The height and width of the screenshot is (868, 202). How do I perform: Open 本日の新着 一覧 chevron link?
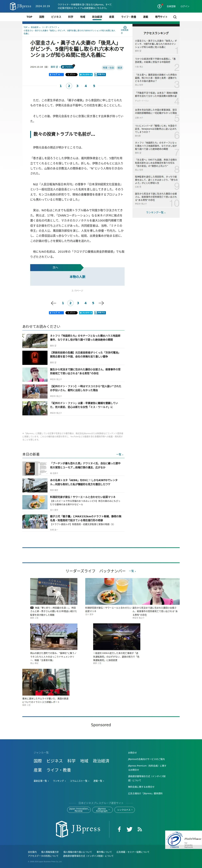[120, 455]
